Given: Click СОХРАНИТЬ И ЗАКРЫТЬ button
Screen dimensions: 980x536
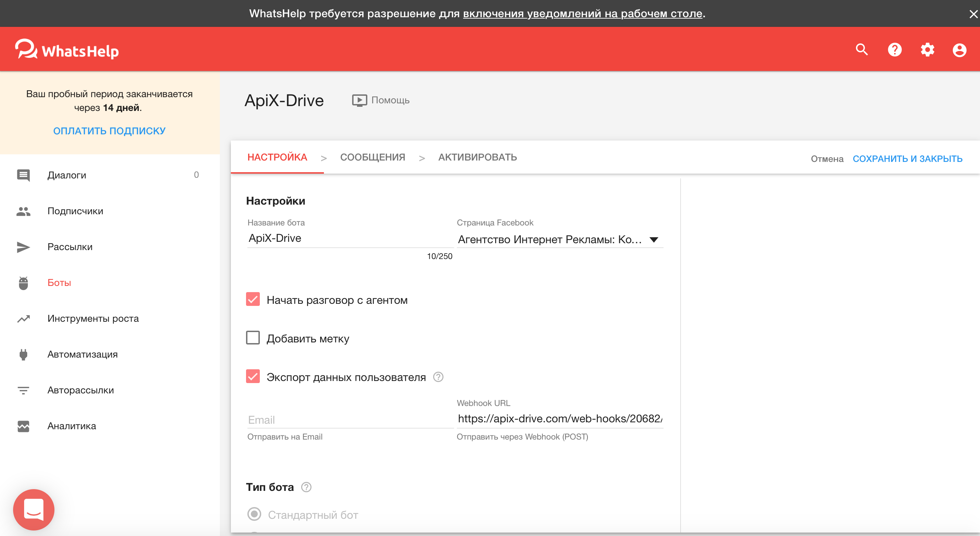Looking at the screenshot, I should pos(907,159).
